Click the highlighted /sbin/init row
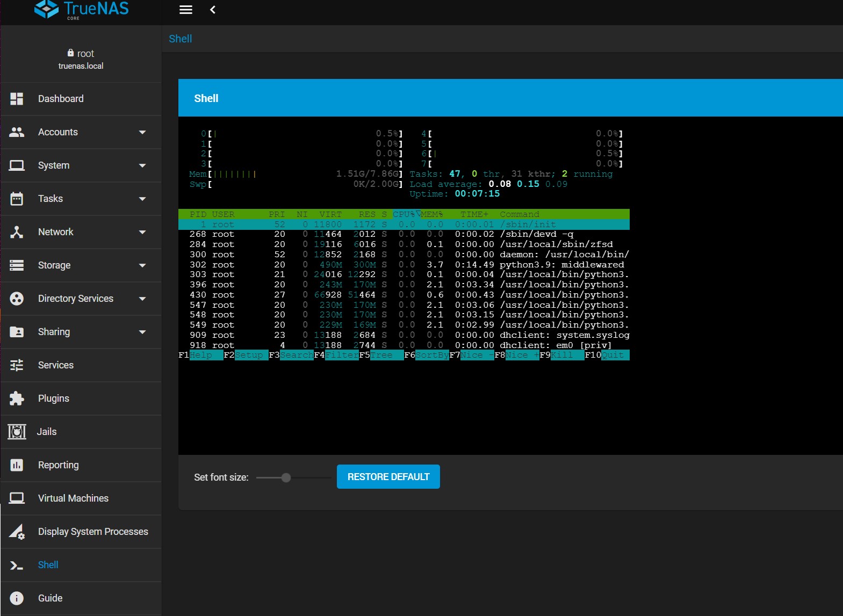This screenshot has height=616, width=843. point(404,224)
